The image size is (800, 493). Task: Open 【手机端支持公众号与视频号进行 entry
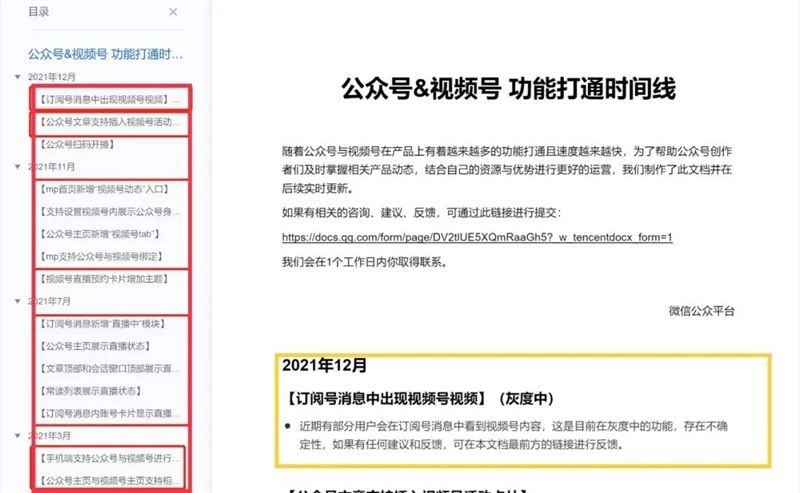click(110, 458)
